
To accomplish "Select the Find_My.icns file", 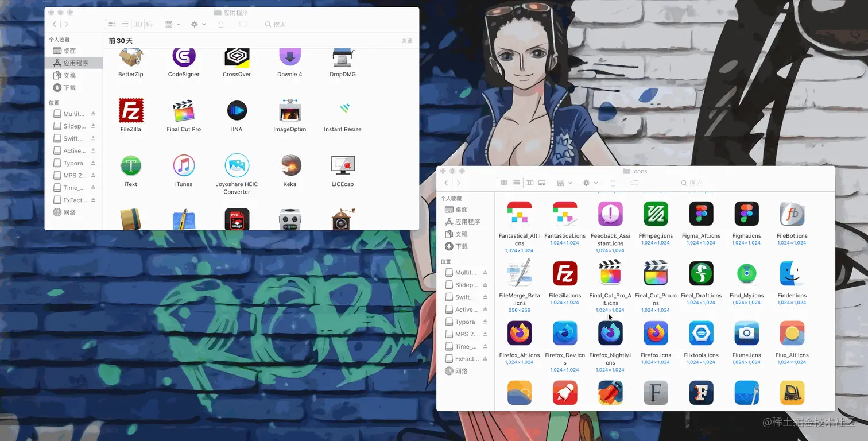I will (746, 273).
